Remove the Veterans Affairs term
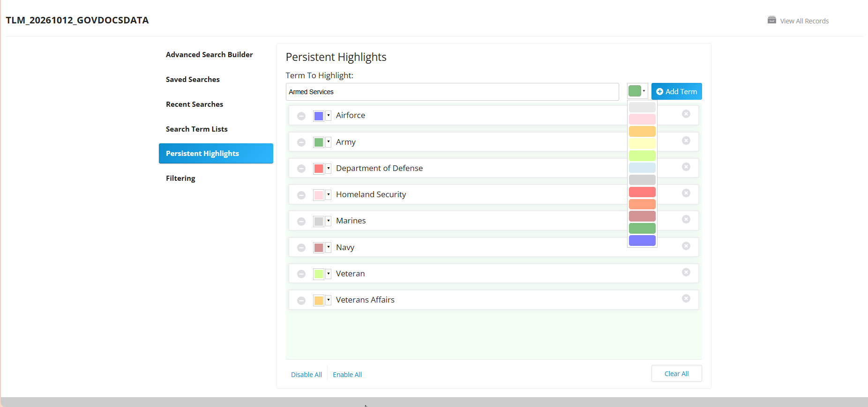868x407 pixels. pos(686,298)
